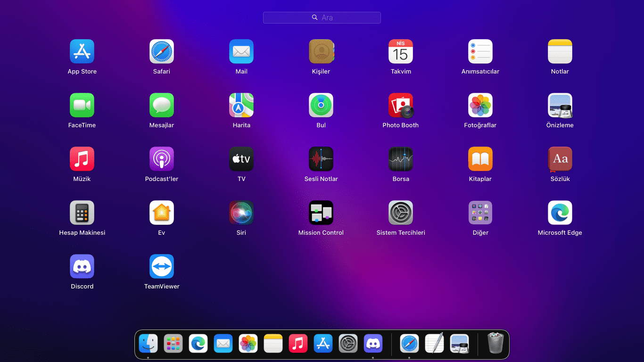Open the Borsa stocks app
Image resolution: width=644 pixels, height=362 pixels.
pos(401,159)
